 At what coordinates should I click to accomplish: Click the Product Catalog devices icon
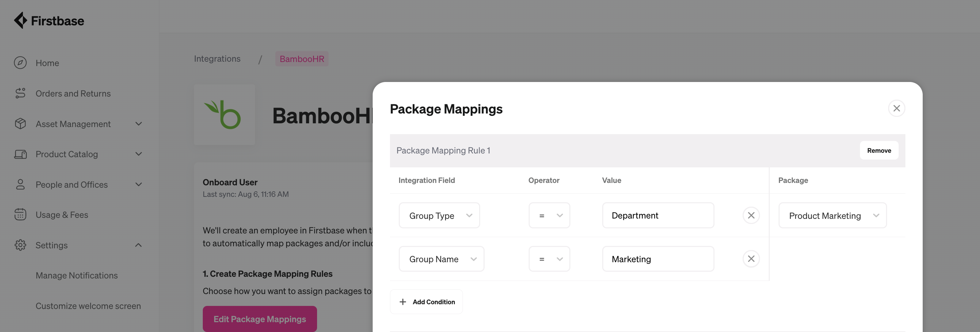tap(20, 154)
